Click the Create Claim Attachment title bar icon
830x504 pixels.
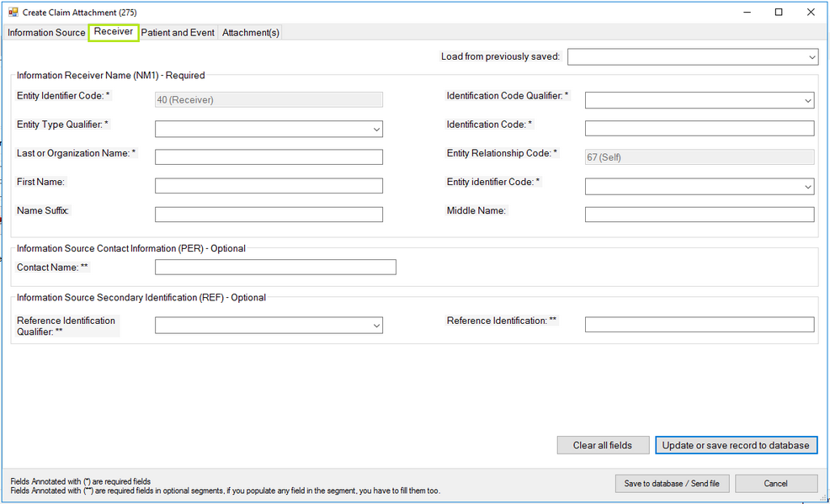tap(12, 12)
